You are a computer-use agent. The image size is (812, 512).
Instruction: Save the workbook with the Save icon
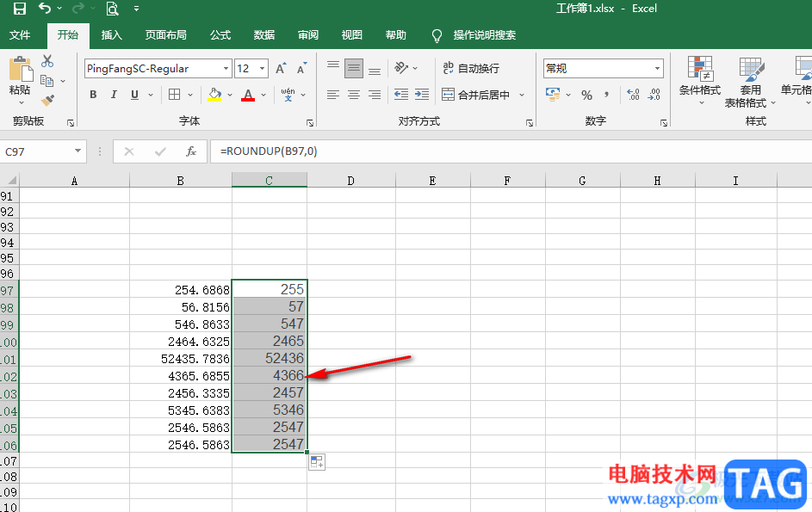click(x=19, y=9)
